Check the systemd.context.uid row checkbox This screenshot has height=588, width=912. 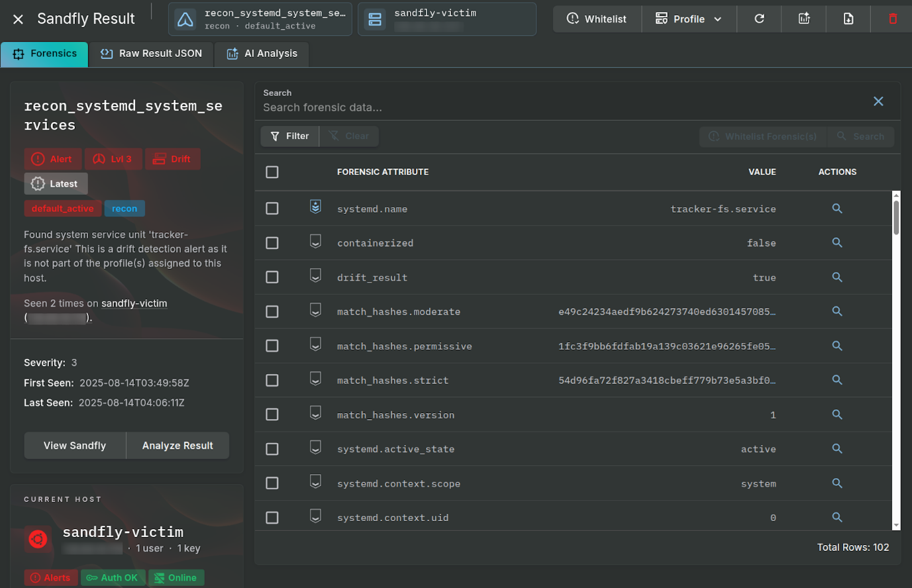coord(272,518)
